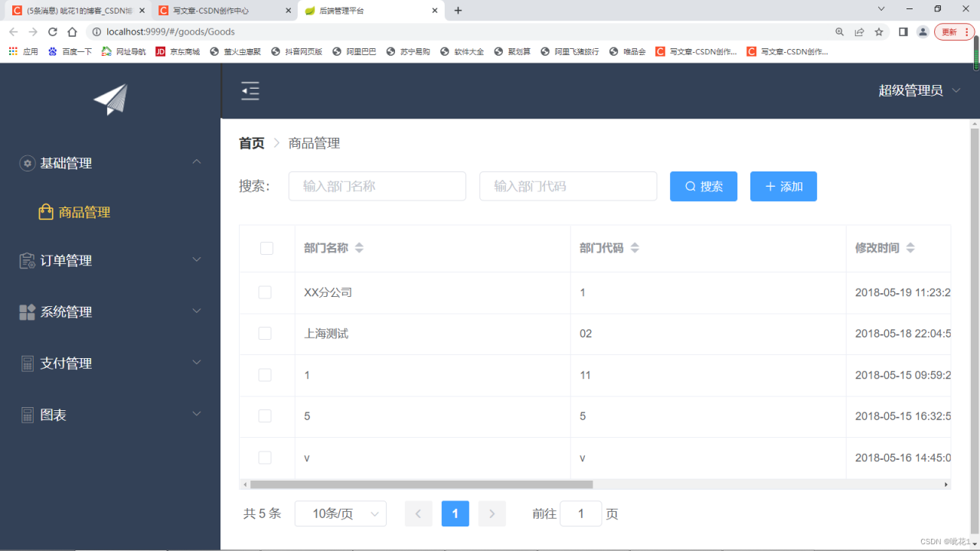Expand the 订单管理 menu section
Viewport: 980px width, 551px height.
[197, 260]
